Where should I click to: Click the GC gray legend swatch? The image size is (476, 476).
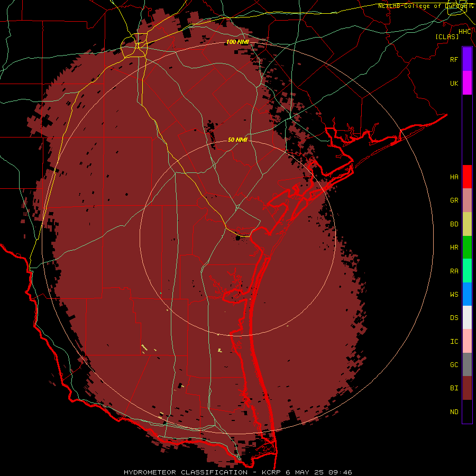467,364
